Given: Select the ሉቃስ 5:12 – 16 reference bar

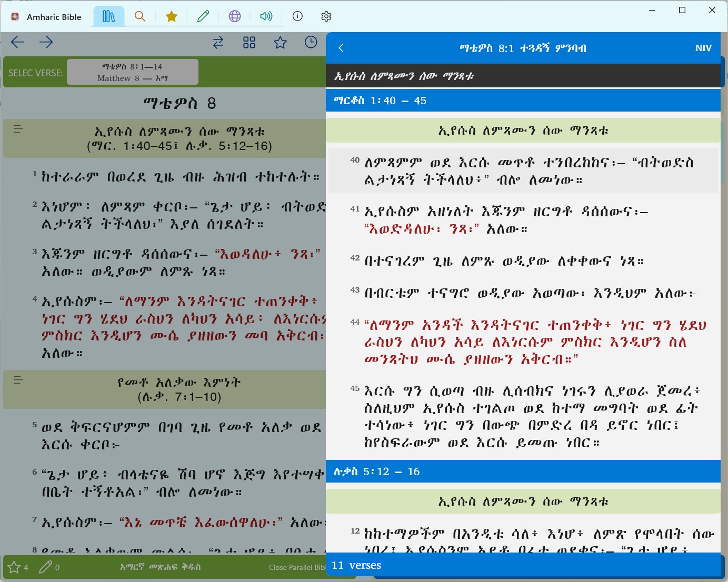Looking at the screenshot, I should [x=523, y=471].
